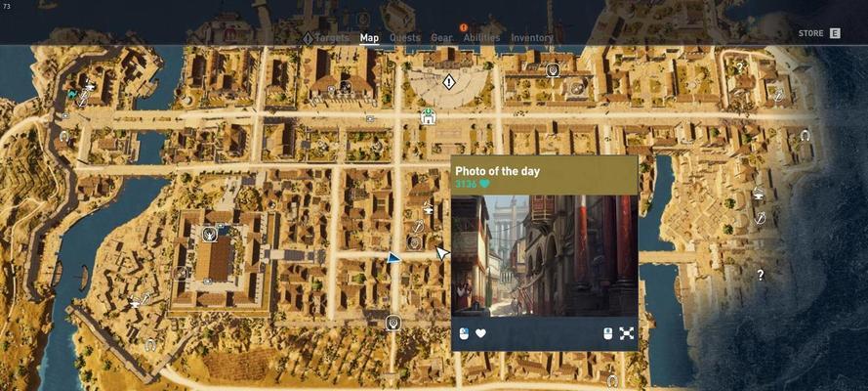Viewport: 868px width, 391px height.
Task: Click the stable horseshoe on the western wall
Action: coord(64,136)
